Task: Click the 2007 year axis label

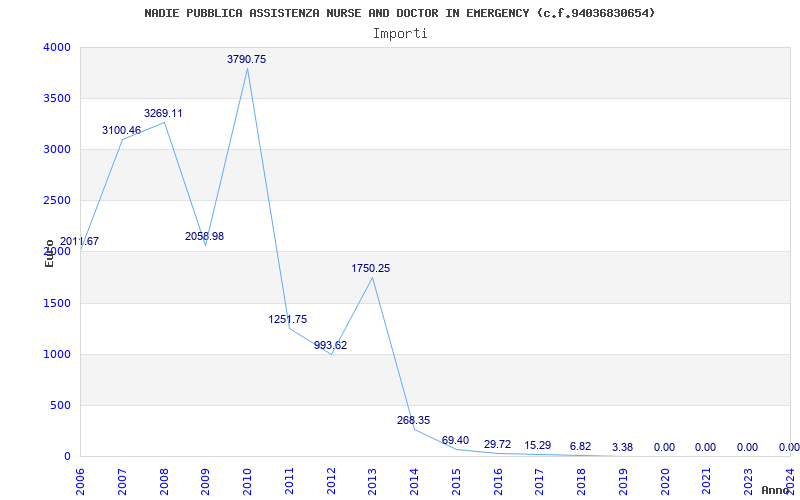Action: (x=122, y=480)
